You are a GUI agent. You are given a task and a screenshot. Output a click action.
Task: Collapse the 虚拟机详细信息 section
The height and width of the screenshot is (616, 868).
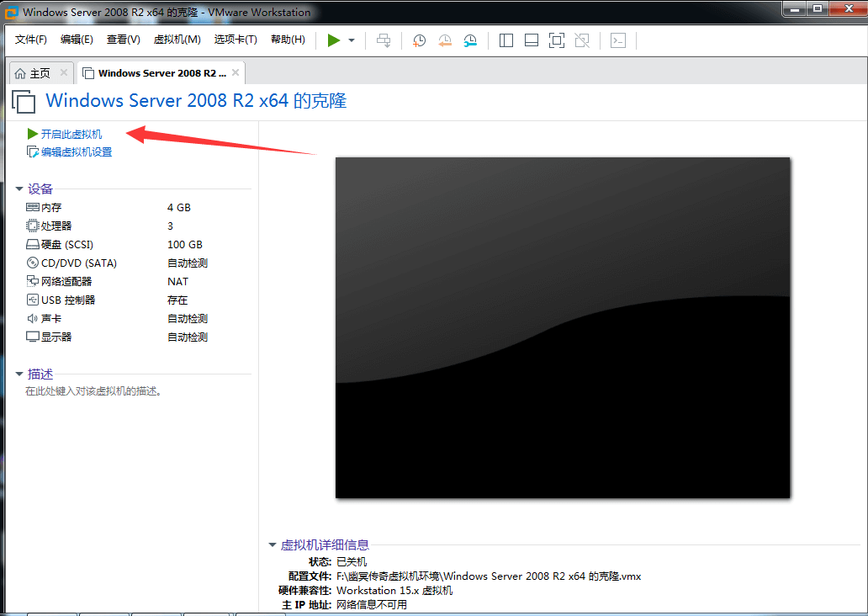tap(273, 545)
